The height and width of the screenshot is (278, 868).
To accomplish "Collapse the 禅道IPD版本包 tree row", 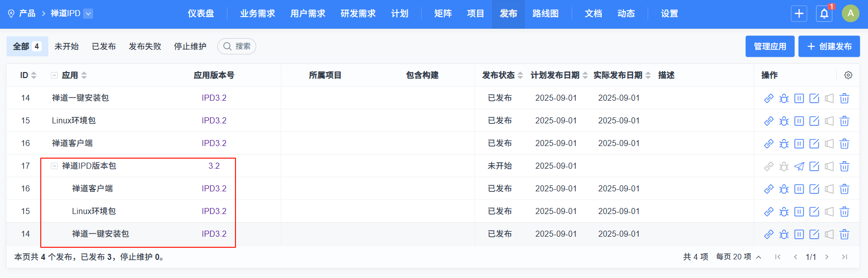I will click(54, 166).
